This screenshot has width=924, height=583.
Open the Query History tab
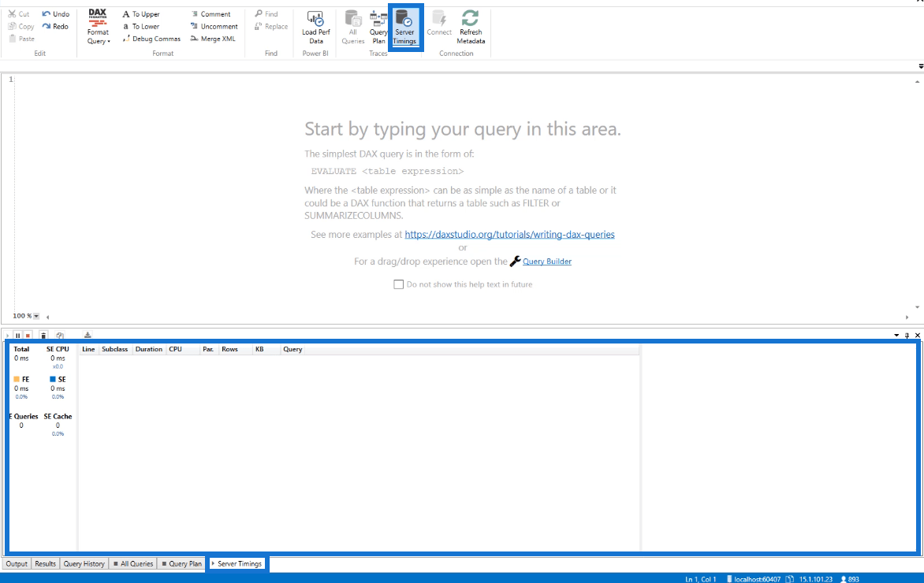[84, 563]
